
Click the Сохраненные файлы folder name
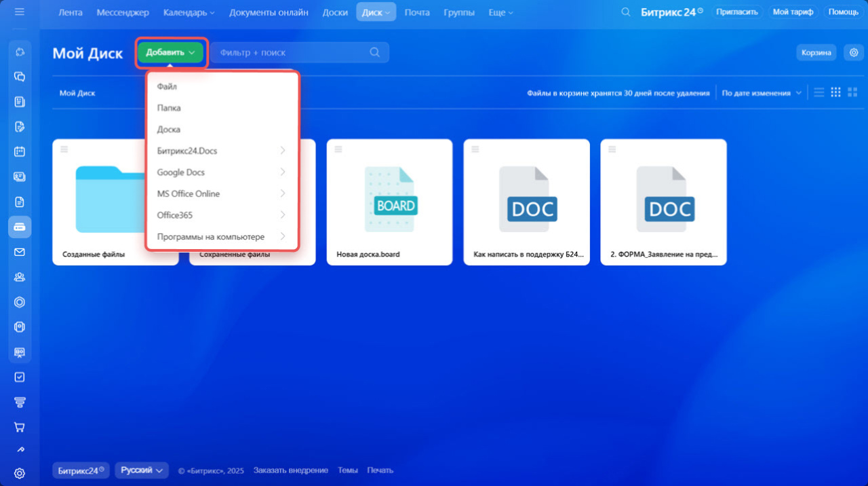pyautogui.click(x=235, y=255)
